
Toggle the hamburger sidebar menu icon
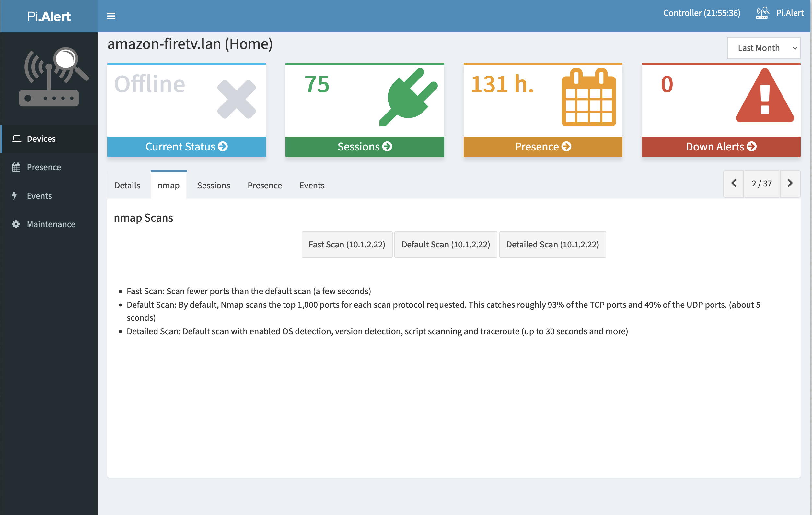(x=111, y=16)
